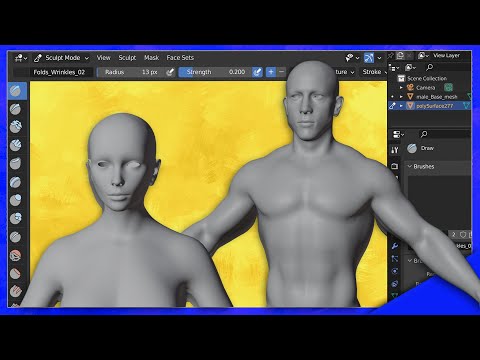Select male_Base_mesh in the outliner
The height and width of the screenshot is (360, 480).
(x=437, y=97)
